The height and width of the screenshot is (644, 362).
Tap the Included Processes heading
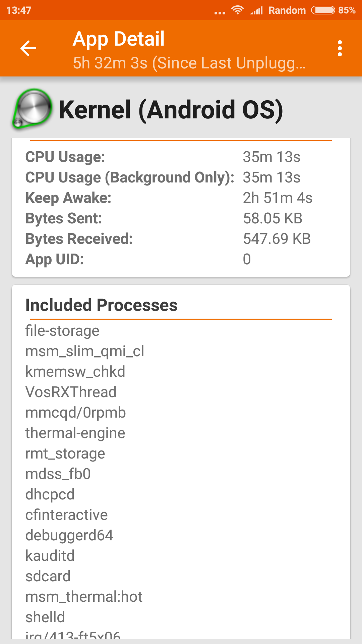[x=101, y=305]
